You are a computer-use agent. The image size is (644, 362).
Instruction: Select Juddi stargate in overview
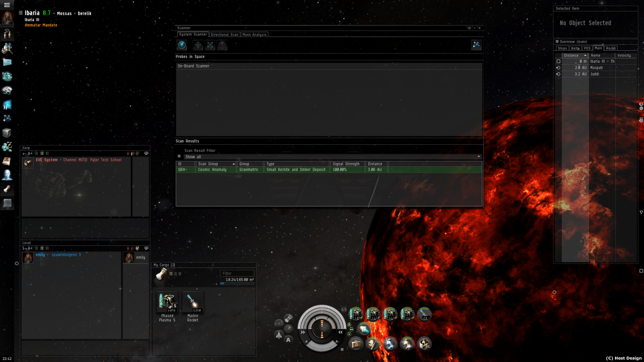(x=597, y=74)
